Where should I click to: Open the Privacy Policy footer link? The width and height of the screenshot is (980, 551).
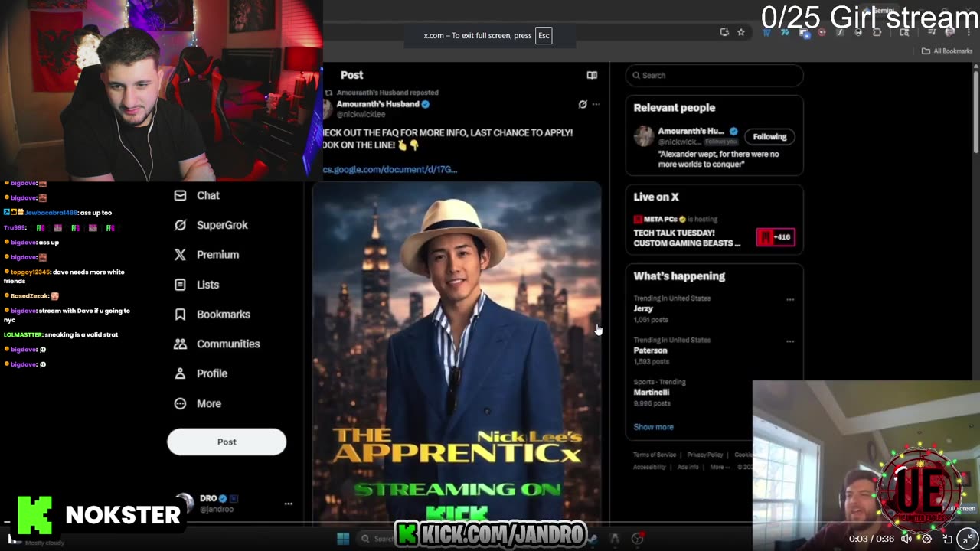click(x=705, y=455)
